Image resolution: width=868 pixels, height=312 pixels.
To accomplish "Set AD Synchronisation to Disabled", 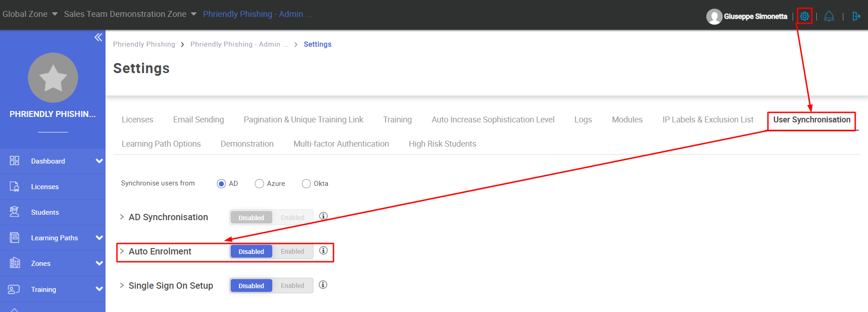I will [251, 217].
